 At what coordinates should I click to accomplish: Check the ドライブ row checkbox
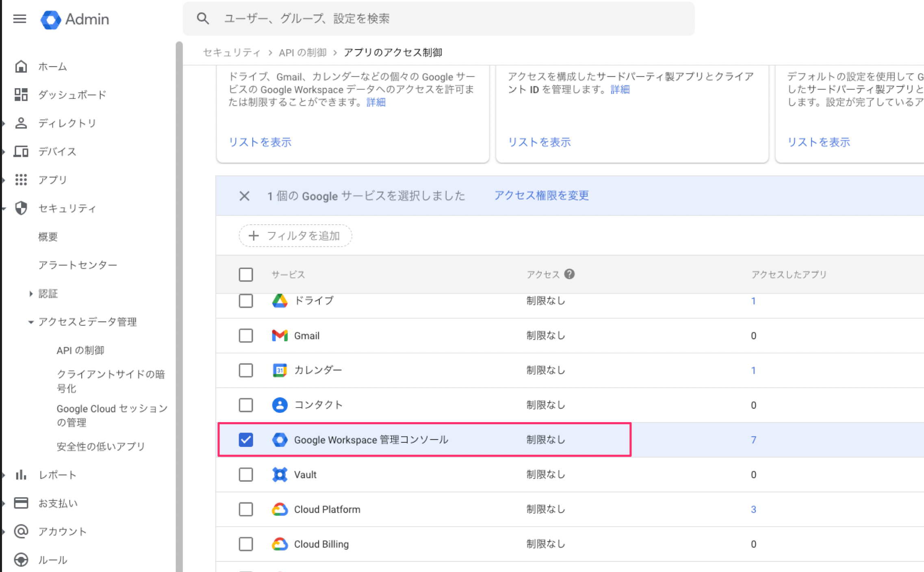246,301
